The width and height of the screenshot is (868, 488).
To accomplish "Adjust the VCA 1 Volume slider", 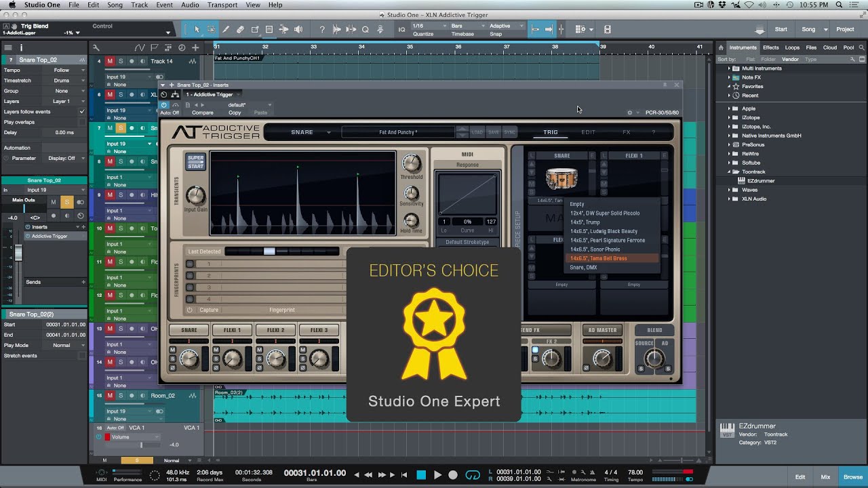I will click(141, 445).
